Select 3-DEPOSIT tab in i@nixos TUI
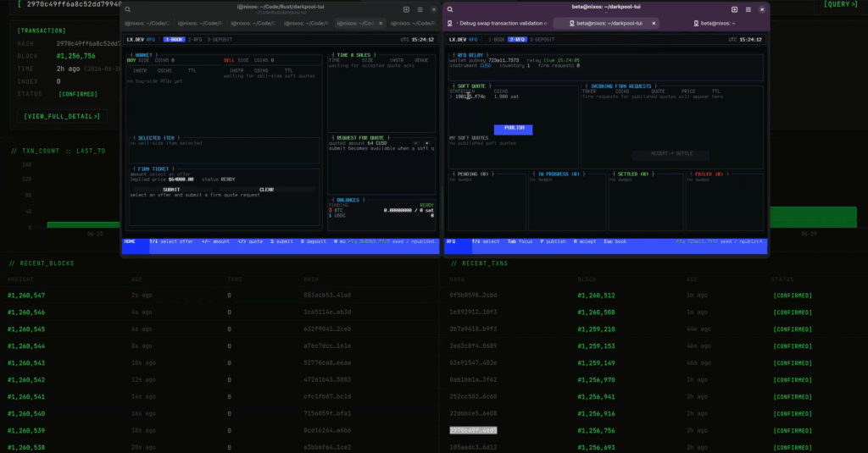Image resolution: width=868 pixels, height=453 pixels. pyautogui.click(x=220, y=40)
